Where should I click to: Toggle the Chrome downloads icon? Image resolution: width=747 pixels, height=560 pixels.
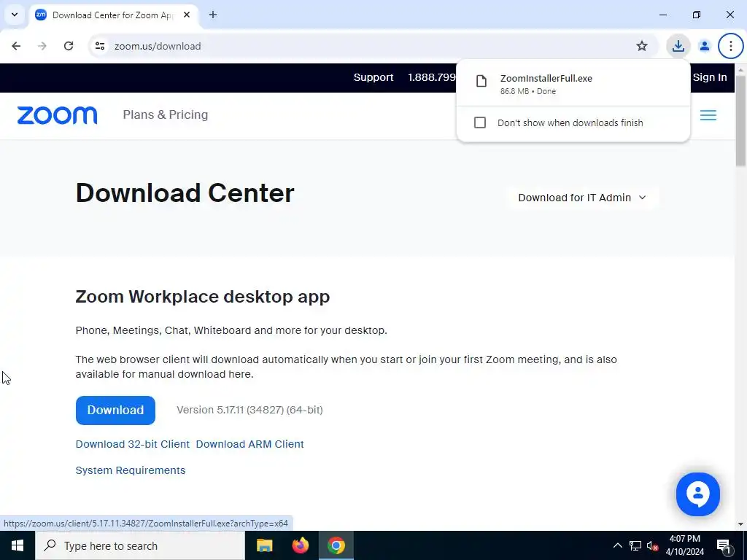point(678,46)
